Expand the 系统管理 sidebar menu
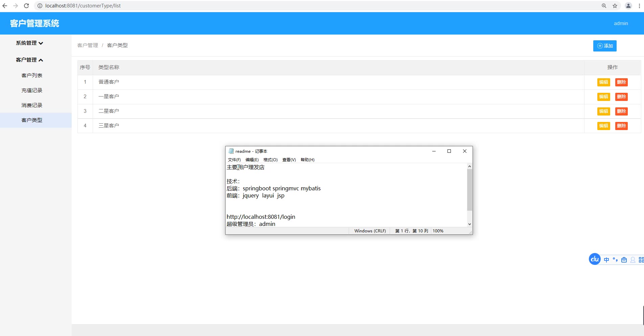The height and width of the screenshot is (336, 644). point(29,43)
